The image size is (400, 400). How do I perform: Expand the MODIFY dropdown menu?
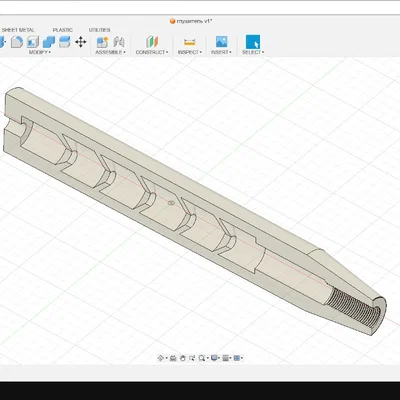click(40, 52)
